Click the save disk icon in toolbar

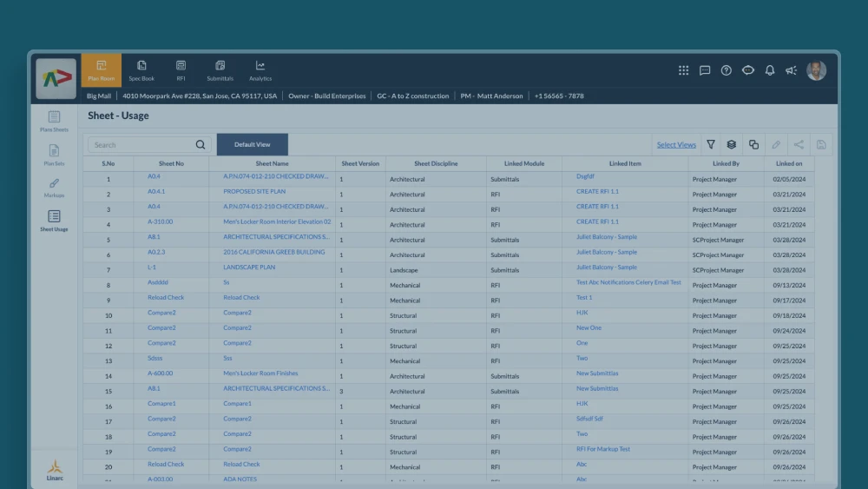click(x=821, y=144)
